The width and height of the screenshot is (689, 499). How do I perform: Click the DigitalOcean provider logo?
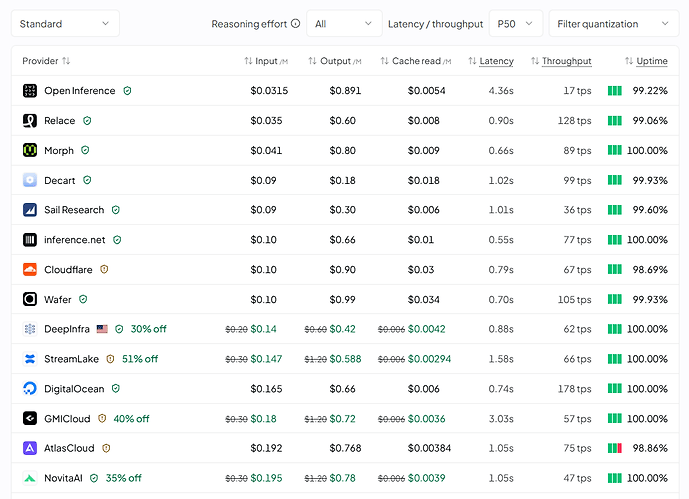click(30, 389)
